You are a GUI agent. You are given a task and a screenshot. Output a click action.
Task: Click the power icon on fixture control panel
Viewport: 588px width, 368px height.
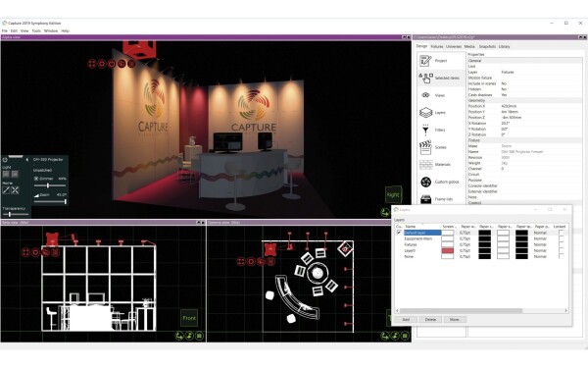point(5,160)
